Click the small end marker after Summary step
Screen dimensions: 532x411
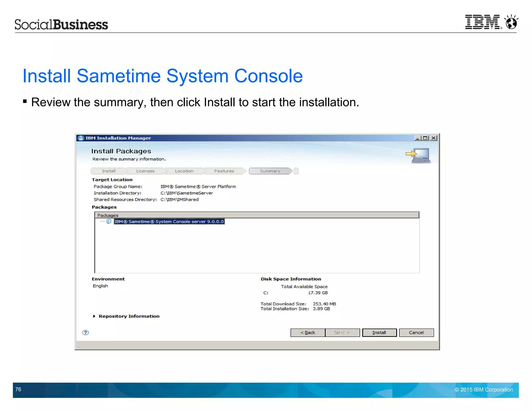[x=296, y=171]
